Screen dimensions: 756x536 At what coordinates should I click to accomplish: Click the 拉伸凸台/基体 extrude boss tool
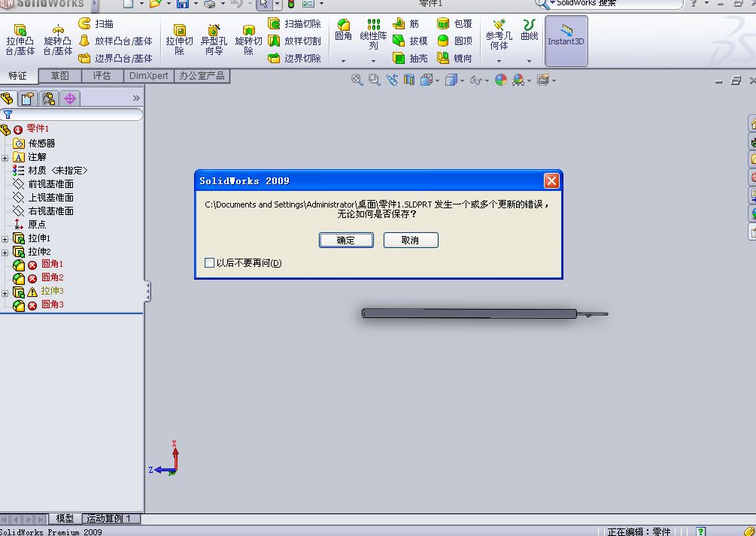(x=20, y=40)
